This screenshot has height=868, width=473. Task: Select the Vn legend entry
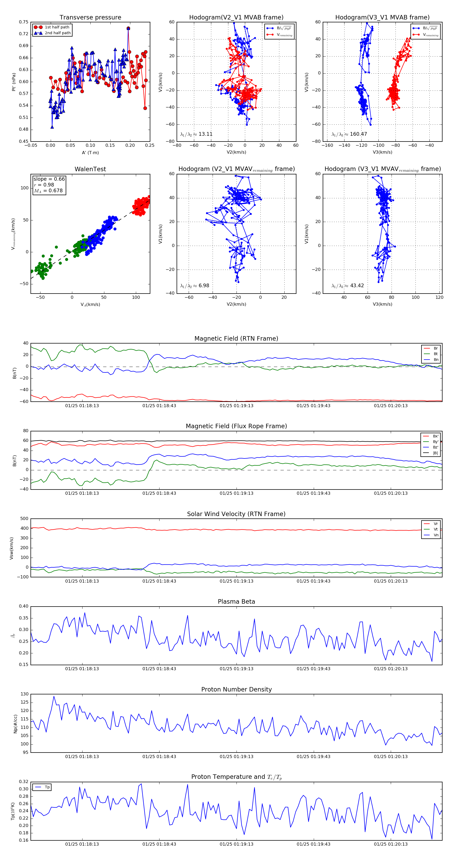(x=431, y=535)
